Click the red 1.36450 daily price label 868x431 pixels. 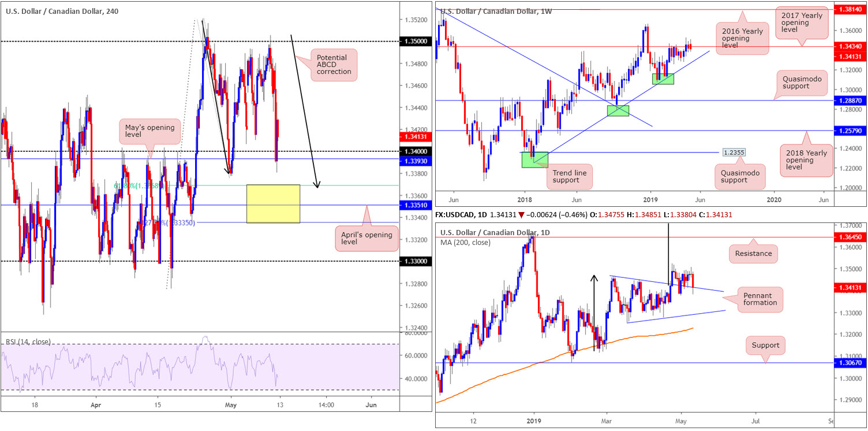coord(850,237)
